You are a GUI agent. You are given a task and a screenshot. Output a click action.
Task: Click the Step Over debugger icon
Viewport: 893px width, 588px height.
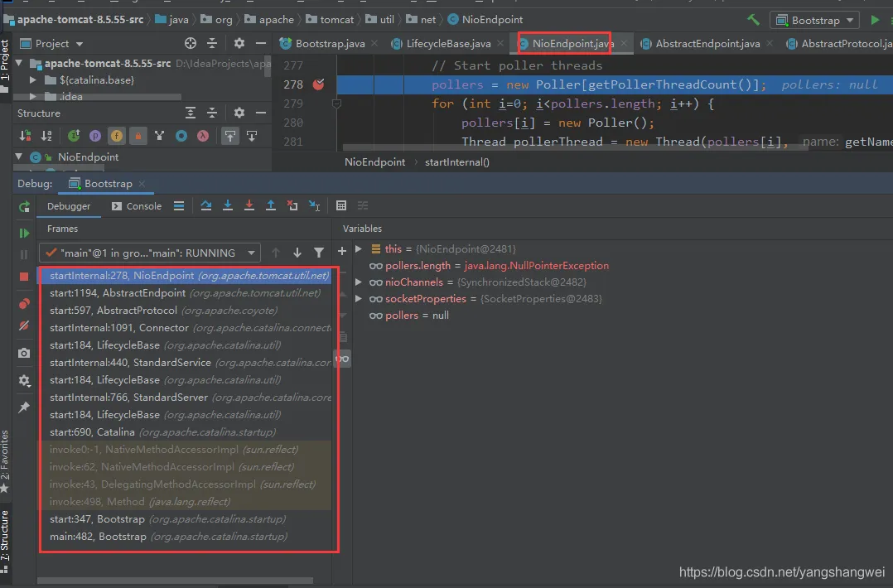coord(206,206)
